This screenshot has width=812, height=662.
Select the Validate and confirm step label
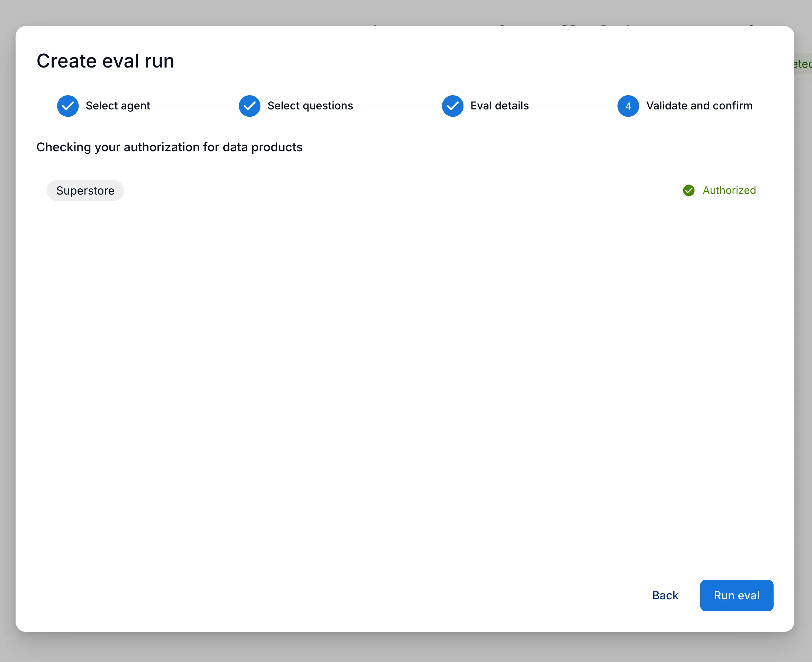[x=699, y=106]
